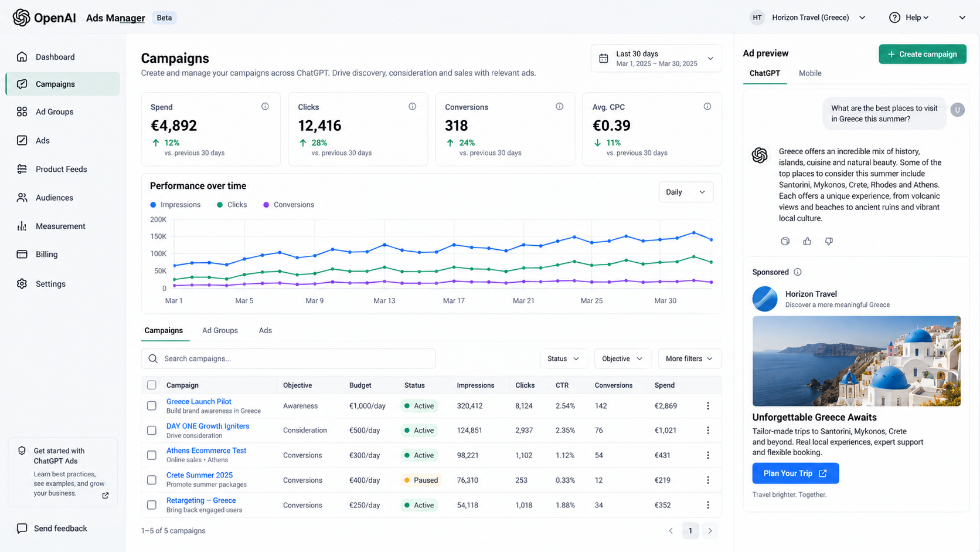
Task: Open the Crete Summer 2025 row actions menu
Action: point(707,480)
